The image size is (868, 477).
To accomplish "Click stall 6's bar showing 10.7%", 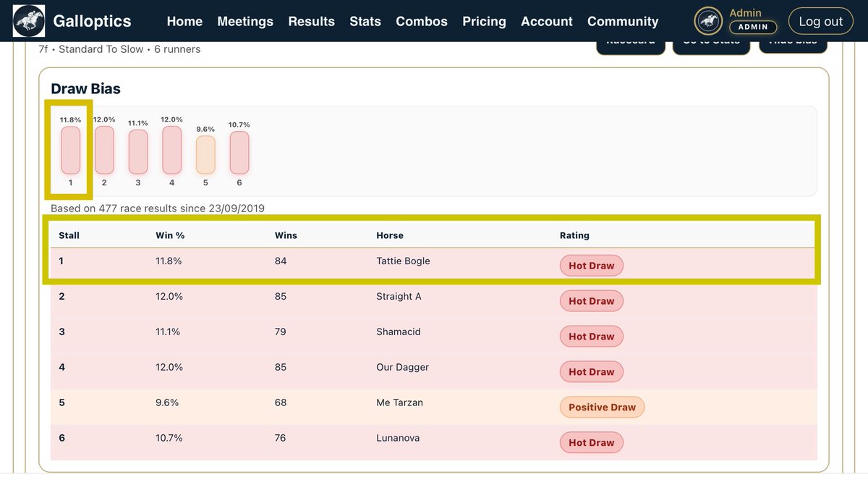I will click(239, 150).
